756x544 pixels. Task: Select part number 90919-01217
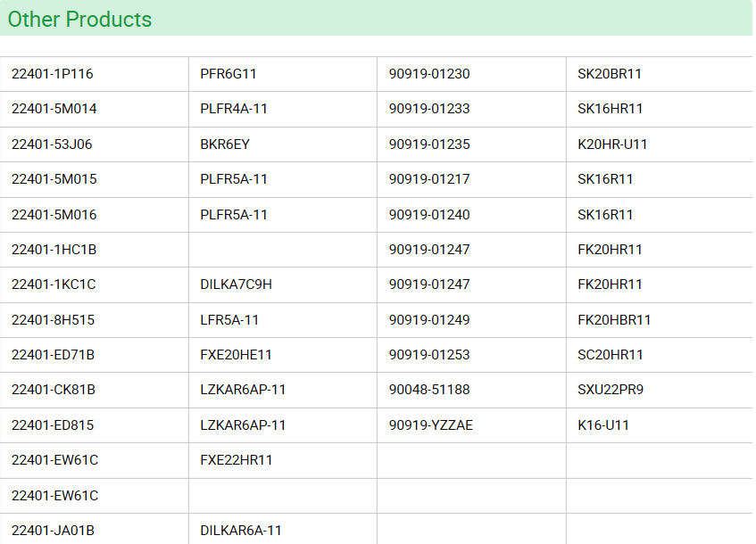pyautogui.click(x=429, y=178)
